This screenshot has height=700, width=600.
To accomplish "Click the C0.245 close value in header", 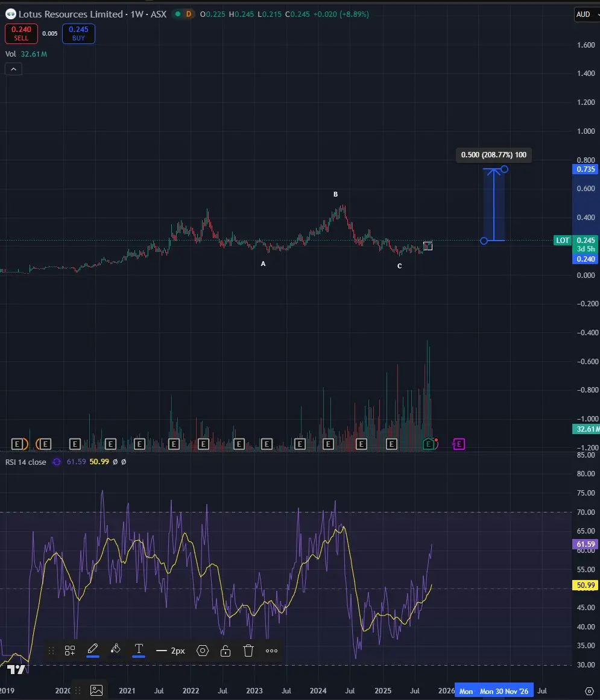I will [x=297, y=14].
